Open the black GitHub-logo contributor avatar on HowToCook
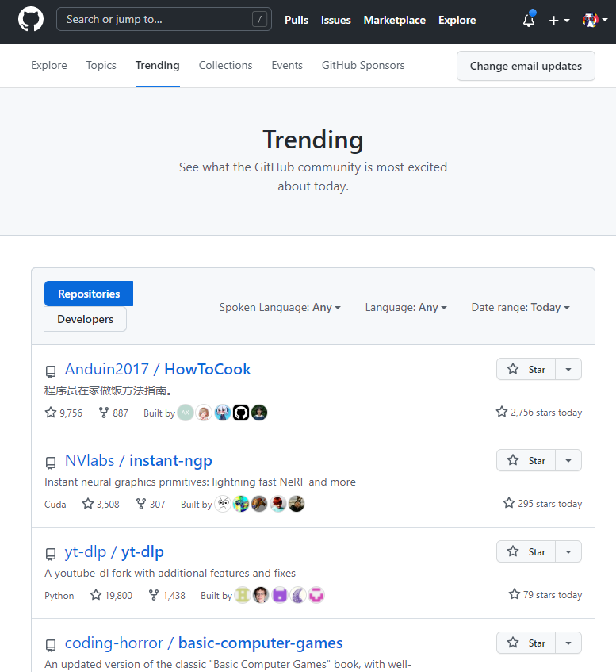 click(241, 413)
